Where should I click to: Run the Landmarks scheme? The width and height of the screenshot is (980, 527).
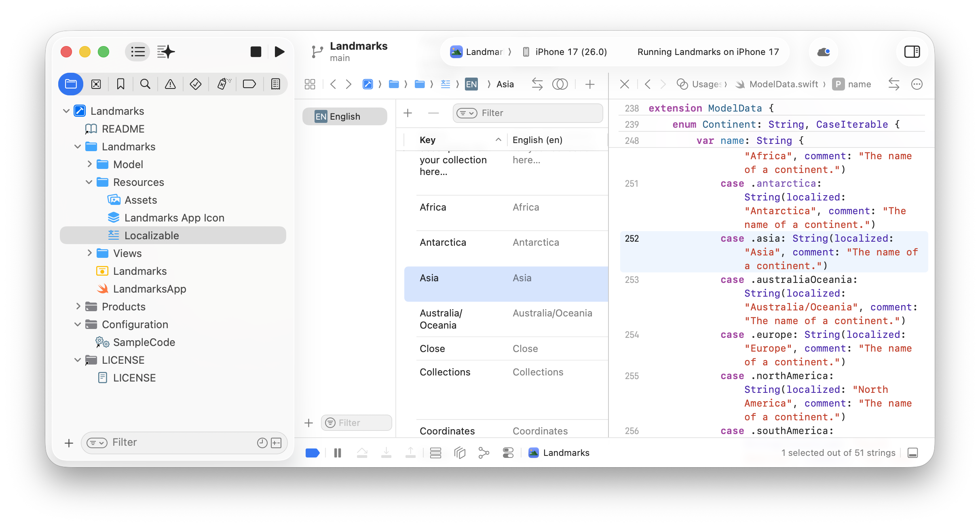279,52
